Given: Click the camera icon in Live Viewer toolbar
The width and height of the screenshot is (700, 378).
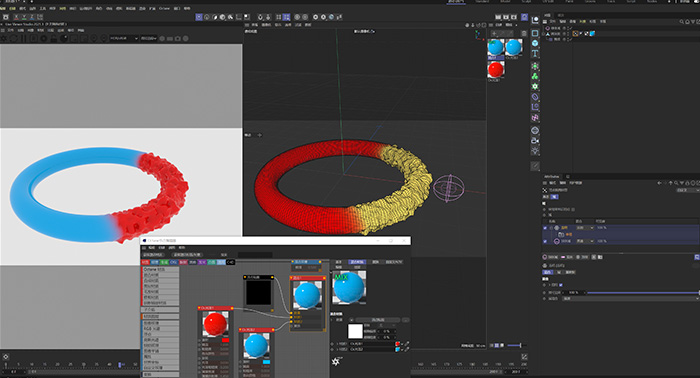Looking at the screenshot, I should [178, 39].
